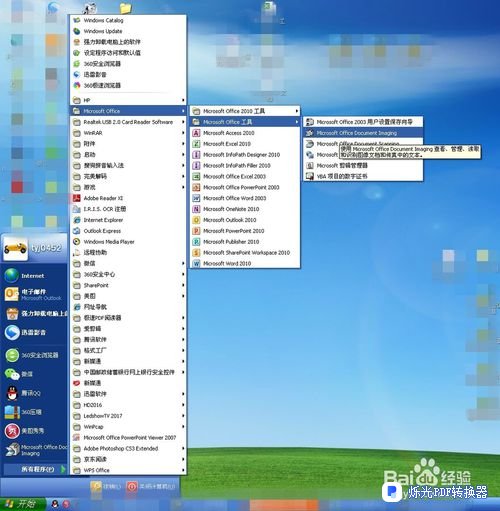Select Microsoft Office PowerPoint 2003 entry
The height and width of the screenshot is (511, 500).
(x=245, y=187)
